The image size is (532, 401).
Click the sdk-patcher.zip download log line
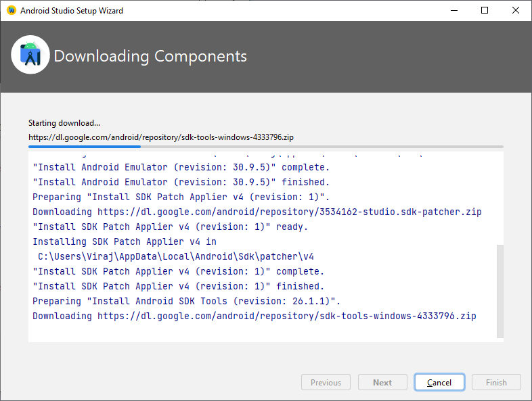(x=257, y=212)
